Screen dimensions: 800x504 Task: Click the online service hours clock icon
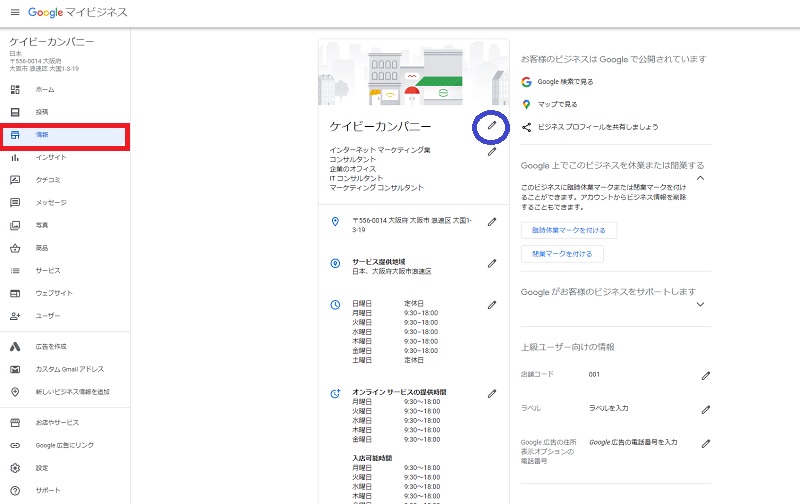coord(335,394)
